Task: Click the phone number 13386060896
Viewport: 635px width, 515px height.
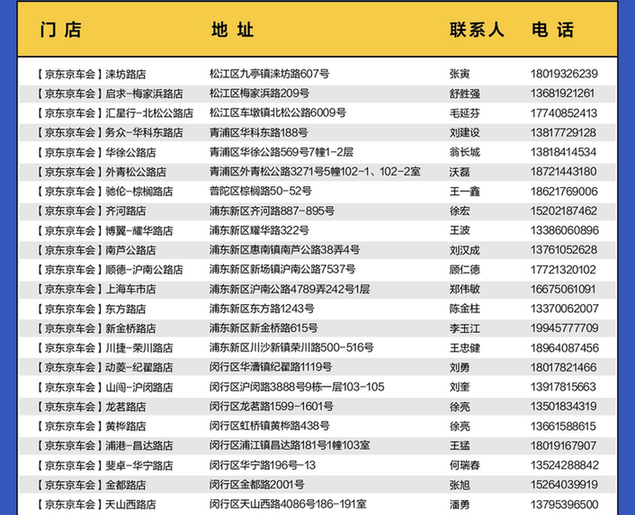Action: coord(565,230)
